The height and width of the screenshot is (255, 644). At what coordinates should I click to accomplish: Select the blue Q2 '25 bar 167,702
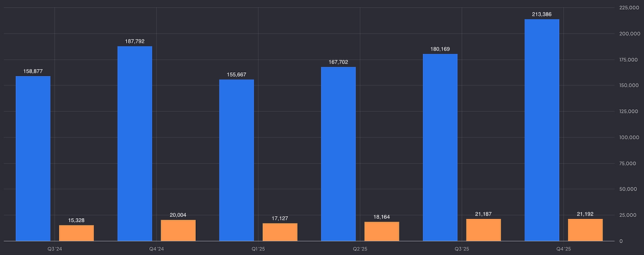[x=338, y=154]
